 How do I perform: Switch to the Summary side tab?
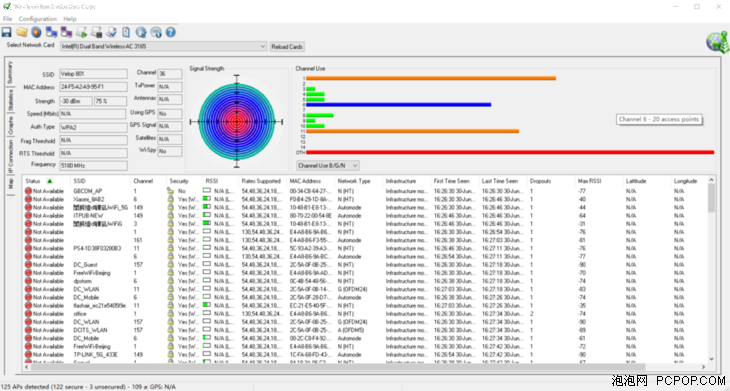10,72
